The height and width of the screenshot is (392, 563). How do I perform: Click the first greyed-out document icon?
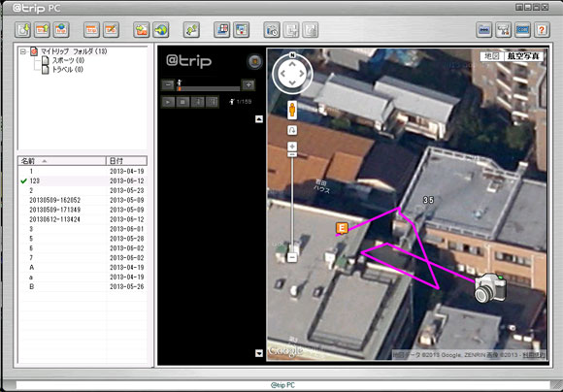pos(291,30)
